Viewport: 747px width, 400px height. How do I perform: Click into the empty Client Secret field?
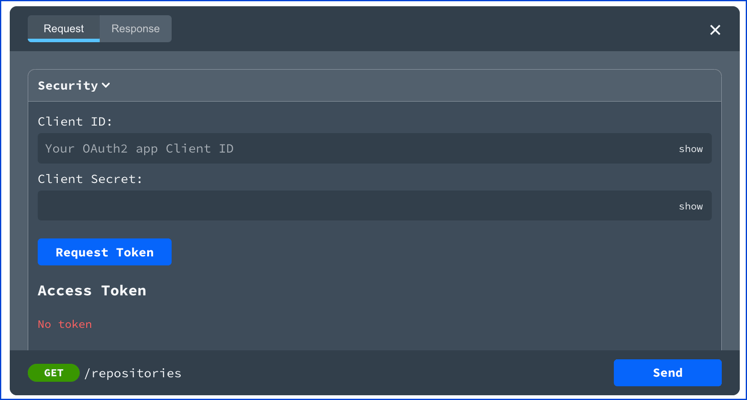(x=374, y=206)
